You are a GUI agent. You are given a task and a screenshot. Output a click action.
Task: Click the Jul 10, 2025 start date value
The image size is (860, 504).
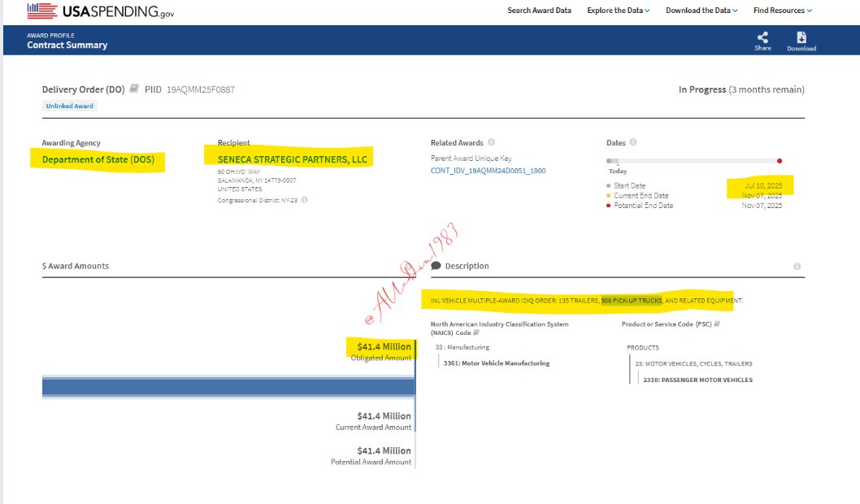pos(763,186)
